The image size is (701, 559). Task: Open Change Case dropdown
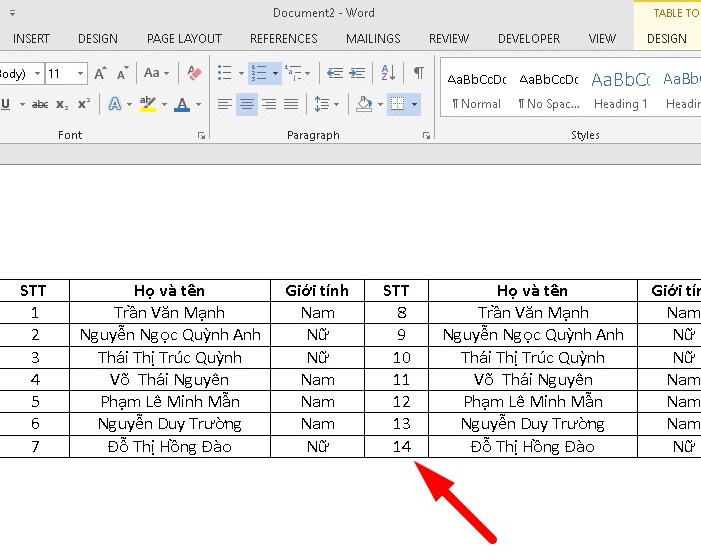[x=156, y=73]
